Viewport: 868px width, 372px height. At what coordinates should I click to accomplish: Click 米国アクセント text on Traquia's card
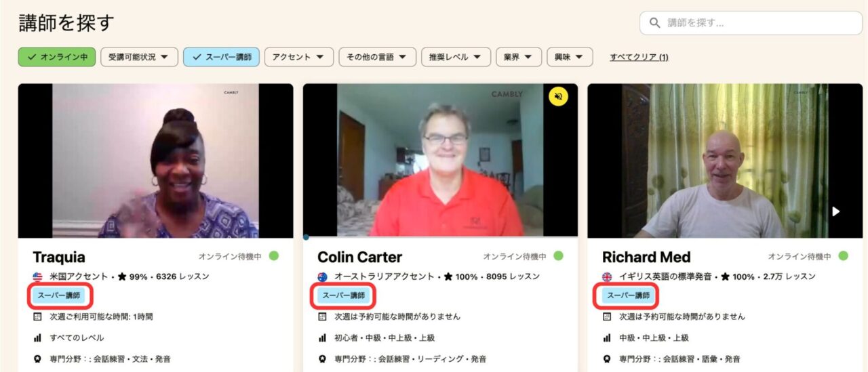coord(79,276)
